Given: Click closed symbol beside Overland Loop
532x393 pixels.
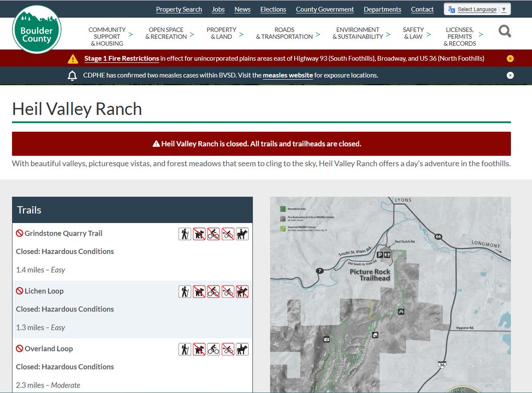Looking at the screenshot, I should (x=20, y=349).
